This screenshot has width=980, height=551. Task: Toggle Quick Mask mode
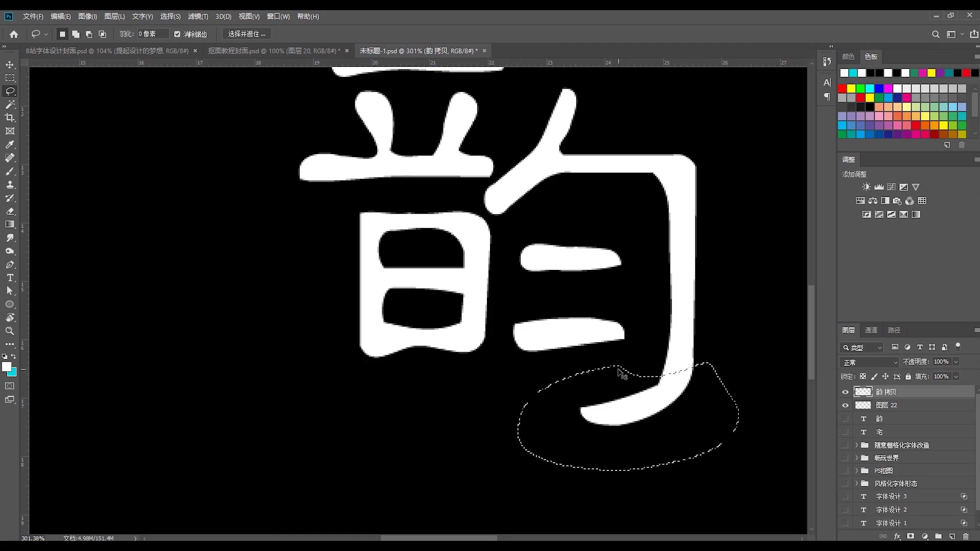(x=10, y=386)
